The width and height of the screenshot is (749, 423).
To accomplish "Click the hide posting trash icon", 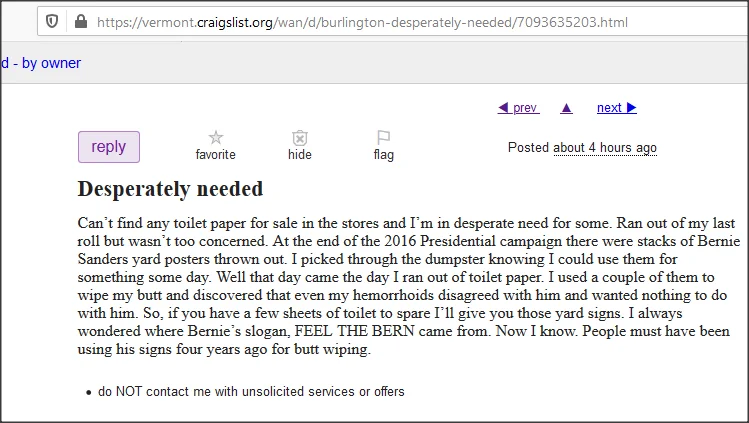I will pos(300,138).
